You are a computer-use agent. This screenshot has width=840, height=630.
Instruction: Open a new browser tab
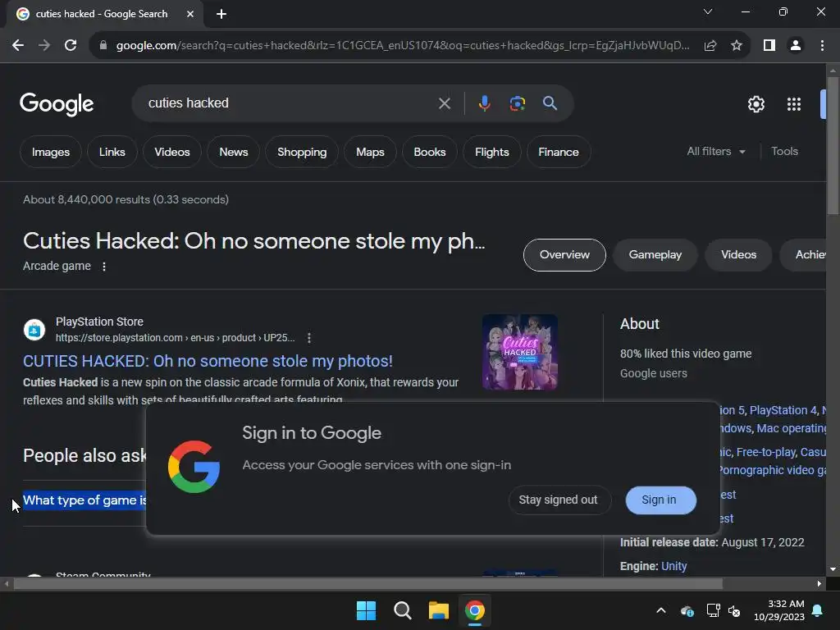(221, 14)
